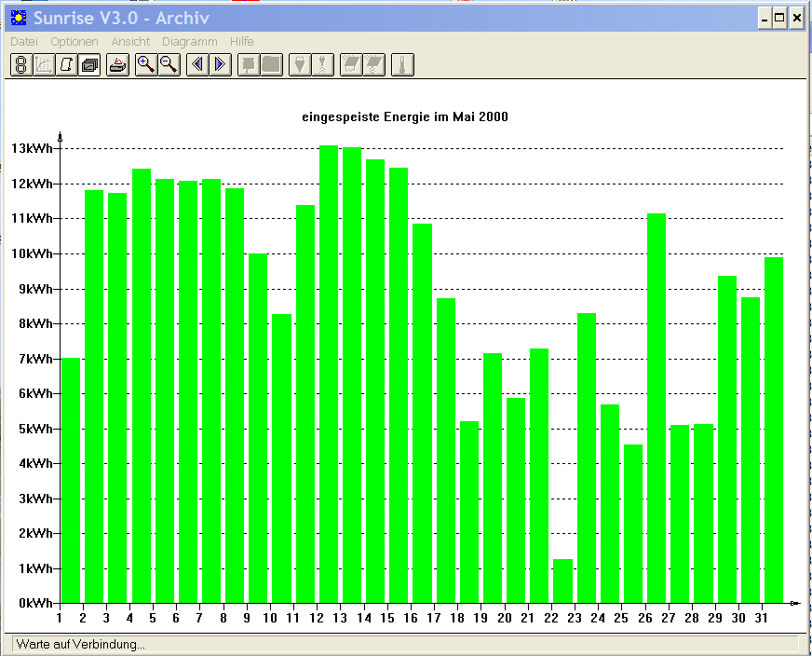Click the grayed monitor device icon
Image resolution: width=812 pixels, height=656 pixels.
(249, 65)
